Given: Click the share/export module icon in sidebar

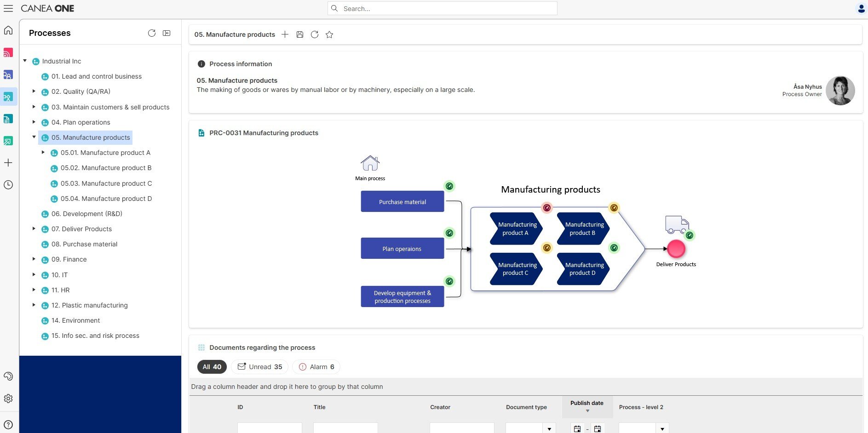Looking at the screenshot, I should 8,141.
